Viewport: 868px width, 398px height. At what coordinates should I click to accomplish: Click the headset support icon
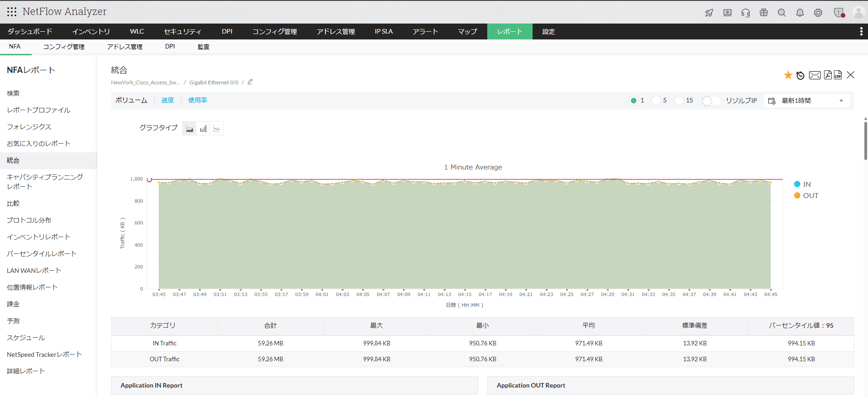tap(746, 13)
